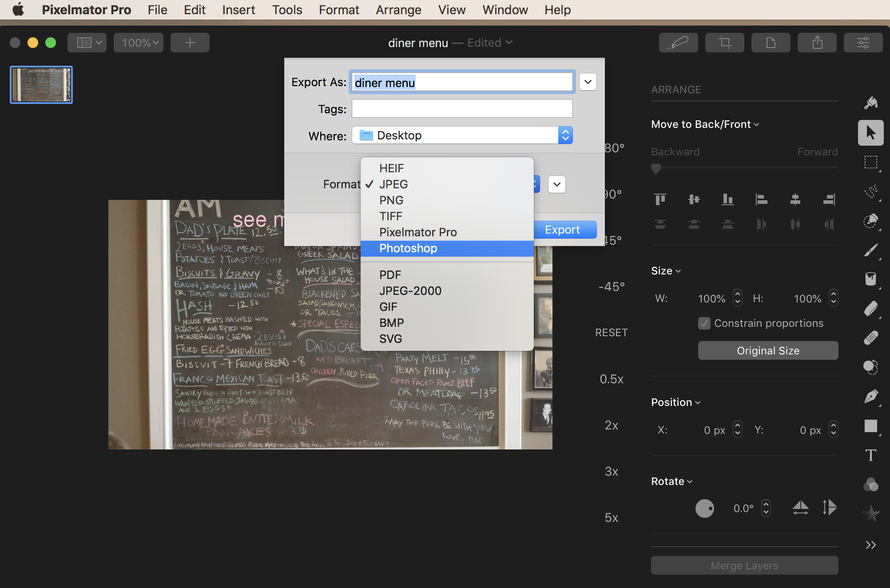Image resolution: width=890 pixels, height=588 pixels.
Task: Choose the Photoshop format option
Action: 408,248
